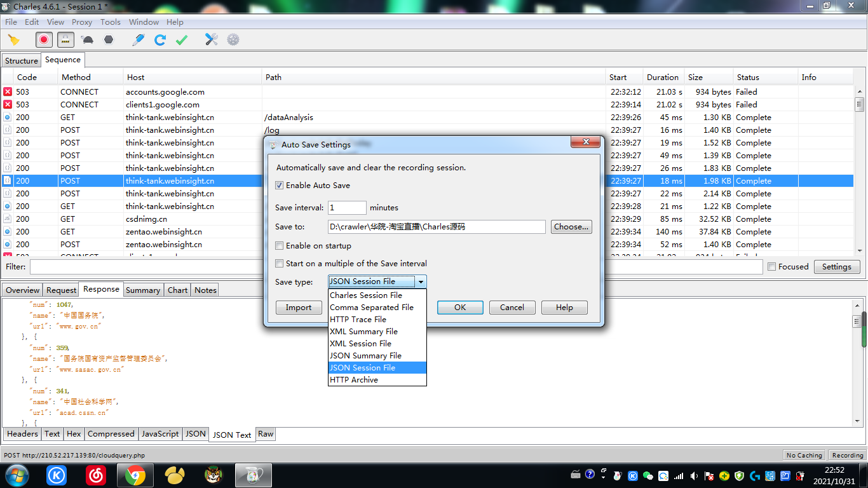Open NetEase Music red taskbar icon

(x=95, y=475)
